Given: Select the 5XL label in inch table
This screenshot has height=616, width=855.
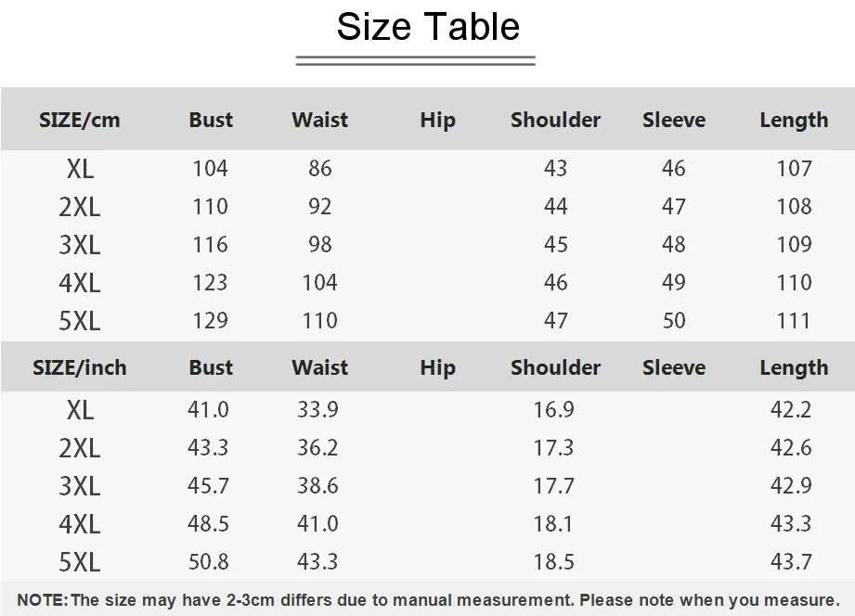Looking at the screenshot, I should tap(80, 562).
